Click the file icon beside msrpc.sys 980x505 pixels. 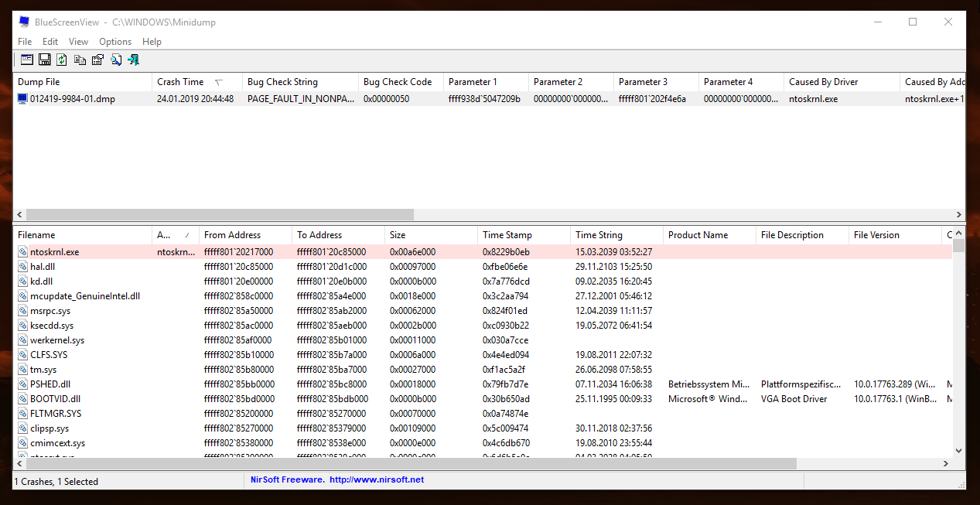point(23,311)
